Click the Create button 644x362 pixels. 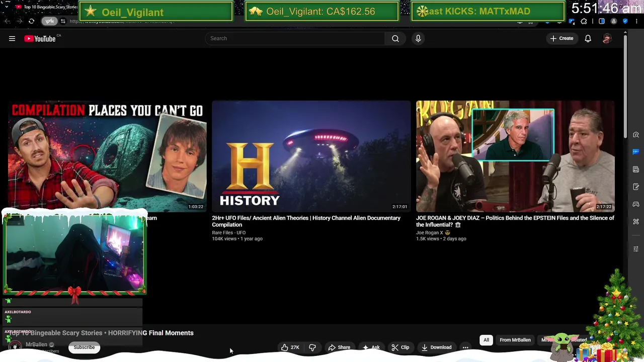pyautogui.click(x=561, y=38)
